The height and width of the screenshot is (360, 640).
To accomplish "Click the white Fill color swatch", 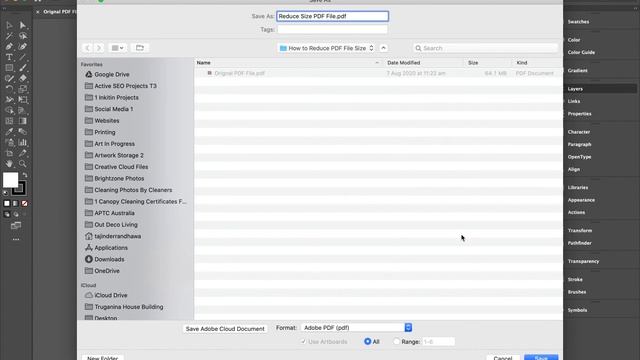I will pyautogui.click(x=10, y=180).
